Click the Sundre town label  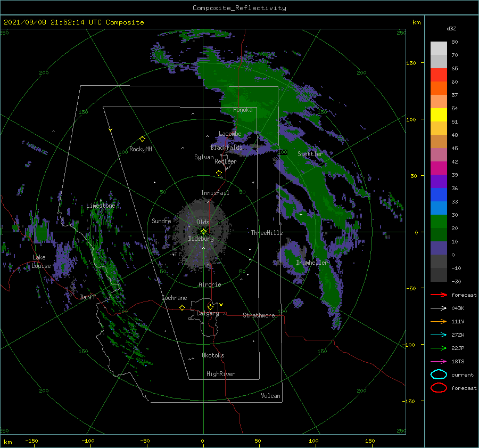point(161,221)
